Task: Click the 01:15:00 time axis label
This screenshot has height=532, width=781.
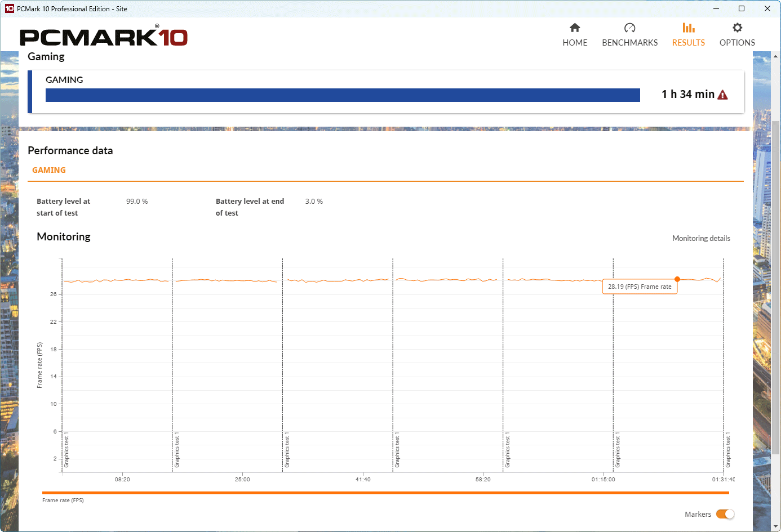Action: click(603, 480)
